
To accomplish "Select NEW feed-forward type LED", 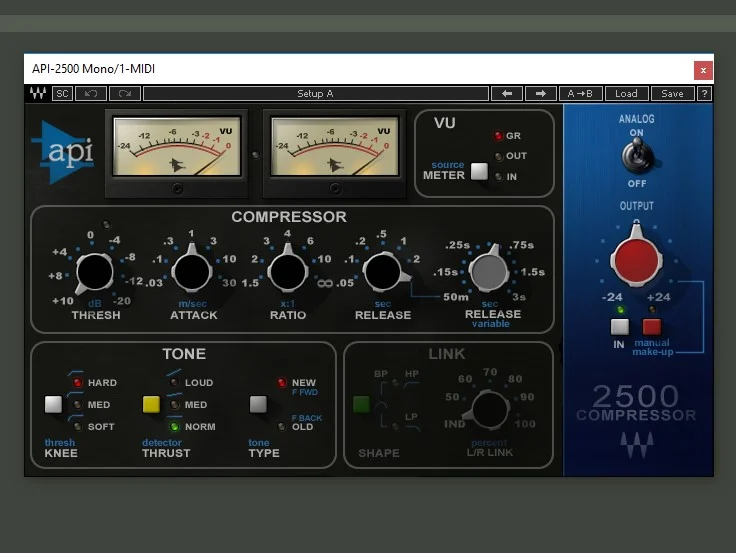I will [x=282, y=383].
